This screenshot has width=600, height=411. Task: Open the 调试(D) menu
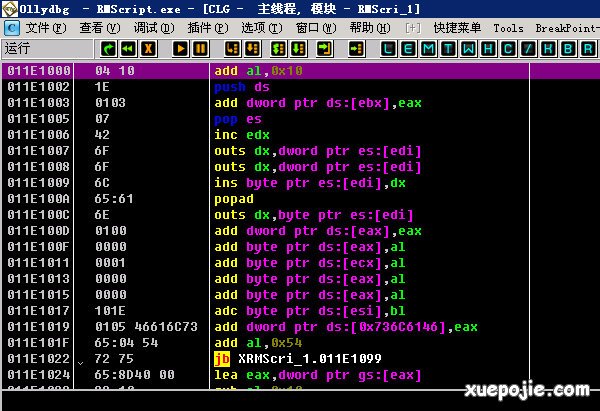154,28
